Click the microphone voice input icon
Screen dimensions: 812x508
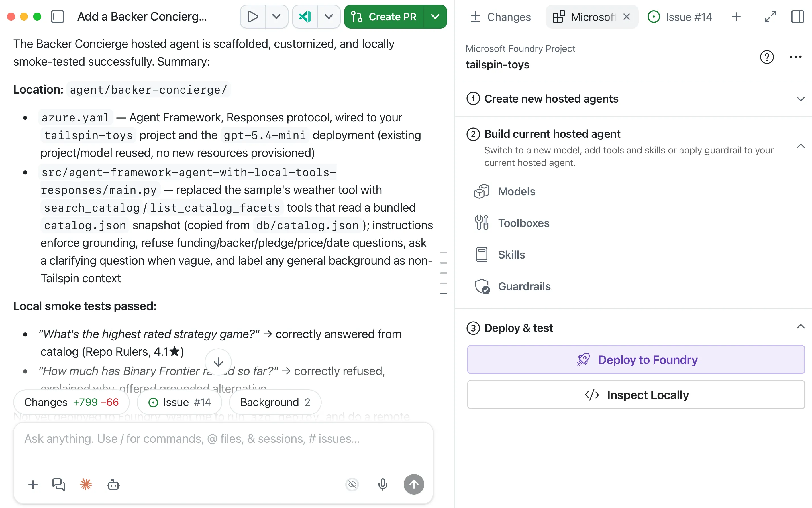point(383,485)
